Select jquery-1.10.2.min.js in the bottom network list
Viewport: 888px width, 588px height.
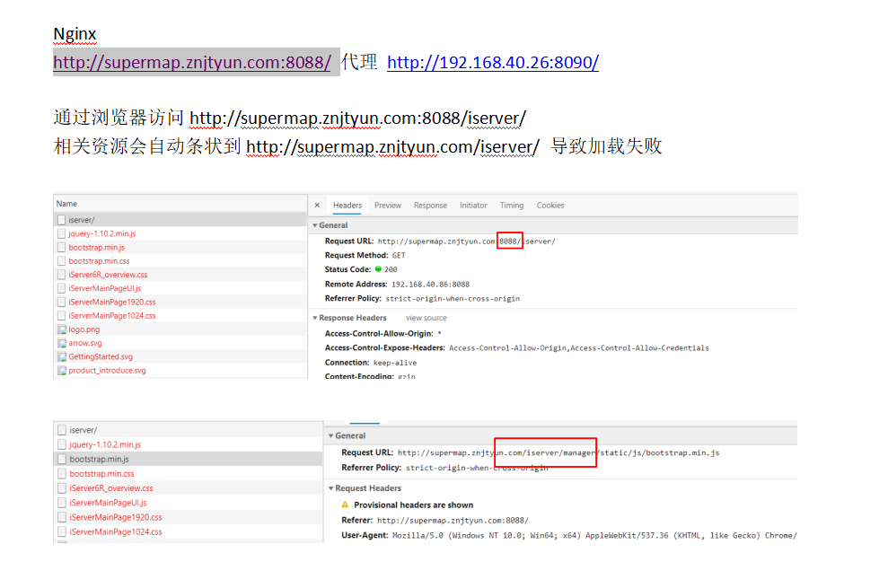(x=188, y=444)
